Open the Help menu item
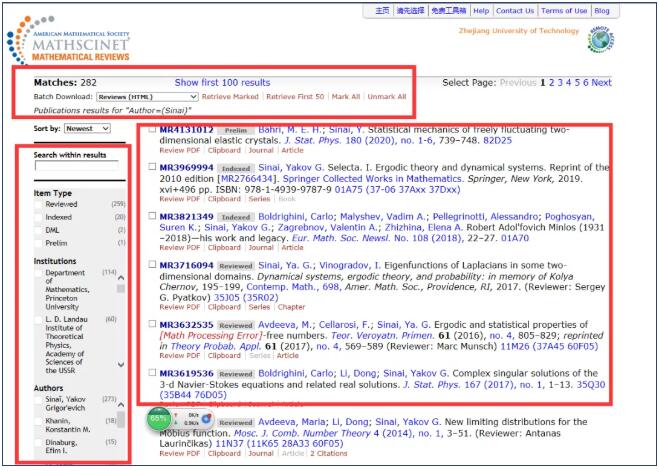The image size is (659, 471). [481, 11]
